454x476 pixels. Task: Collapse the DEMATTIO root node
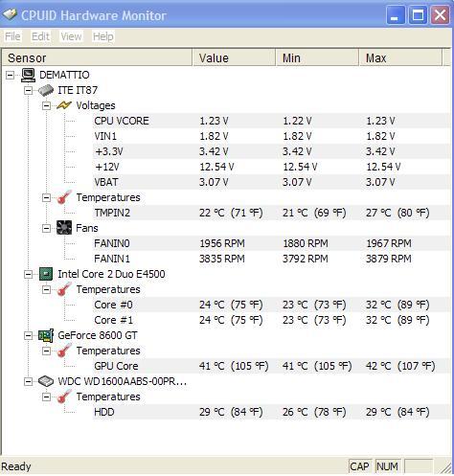click(11, 75)
